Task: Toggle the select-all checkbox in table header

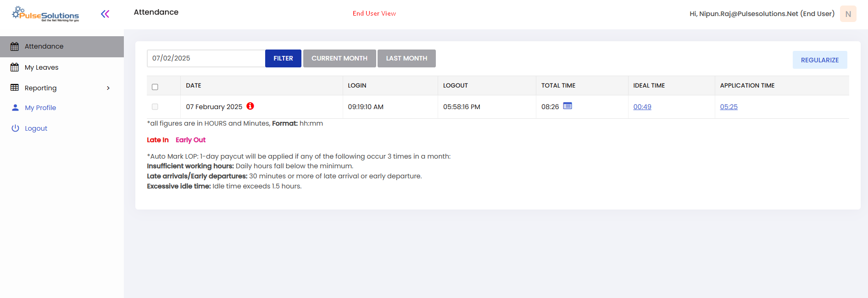Action: pos(155,87)
